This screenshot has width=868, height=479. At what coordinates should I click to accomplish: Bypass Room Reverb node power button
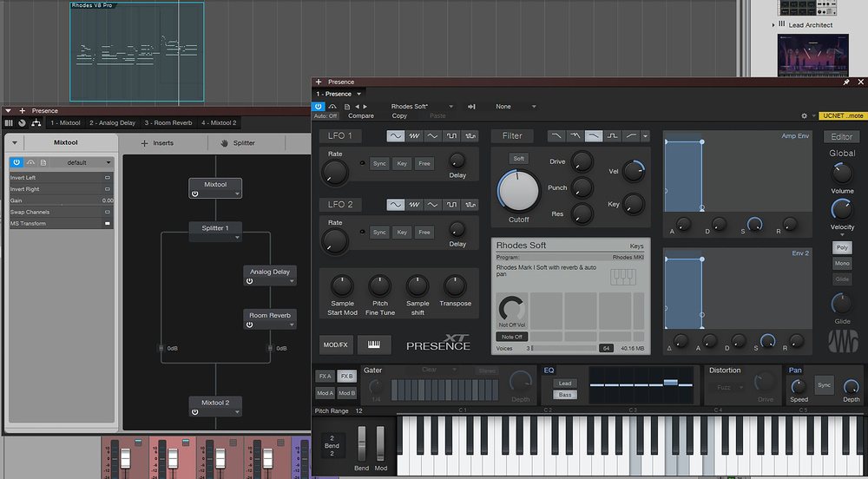(250, 325)
